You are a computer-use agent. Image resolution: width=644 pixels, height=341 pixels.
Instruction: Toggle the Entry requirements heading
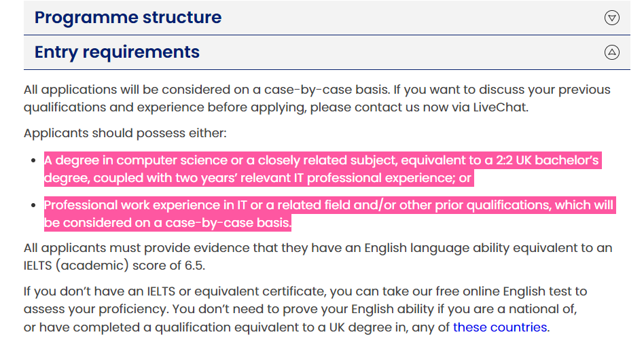117,52
